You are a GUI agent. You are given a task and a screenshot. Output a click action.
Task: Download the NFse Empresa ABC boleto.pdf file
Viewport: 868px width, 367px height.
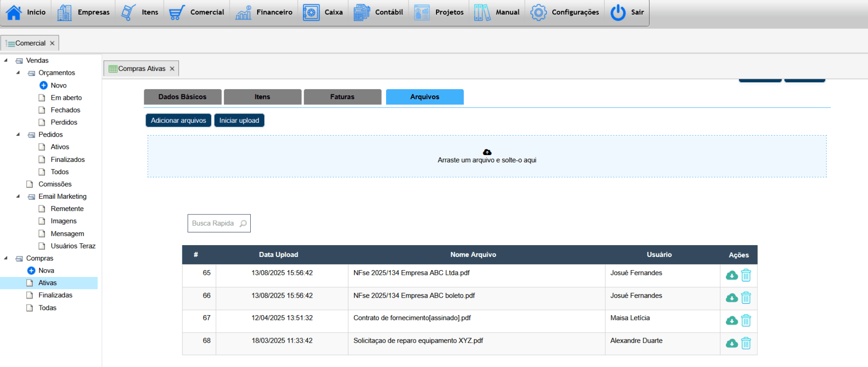731,298
